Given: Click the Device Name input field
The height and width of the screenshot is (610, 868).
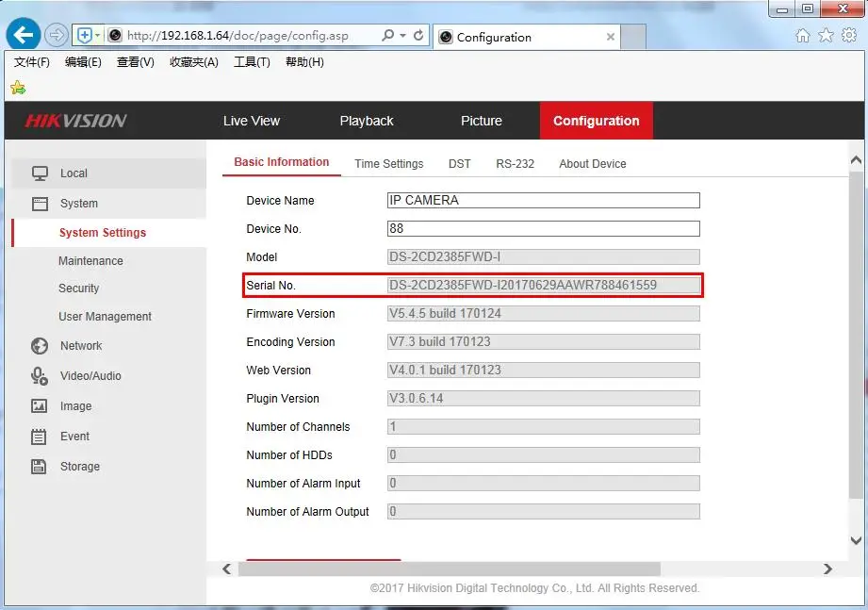Looking at the screenshot, I should tap(544, 201).
